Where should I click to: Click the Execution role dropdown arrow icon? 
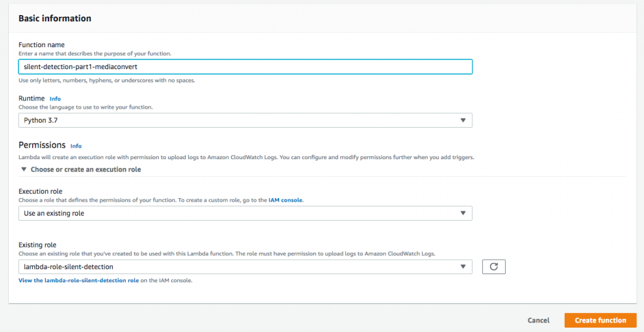click(463, 213)
